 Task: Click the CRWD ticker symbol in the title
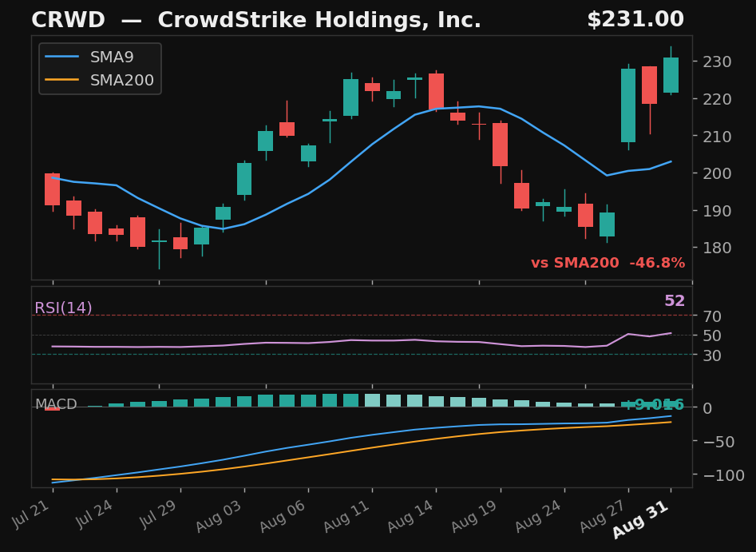tap(68, 20)
